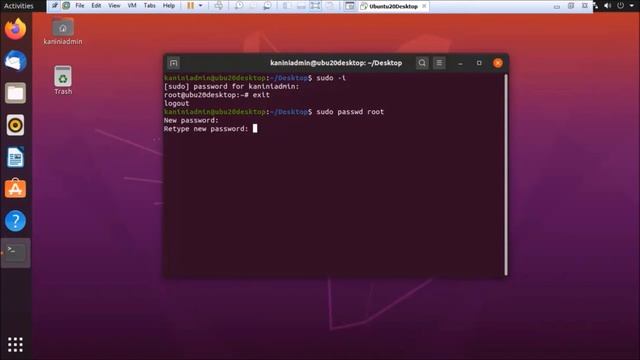640x360 pixels.
Task: Open the VM menu
Action: [x=132, y=6]
